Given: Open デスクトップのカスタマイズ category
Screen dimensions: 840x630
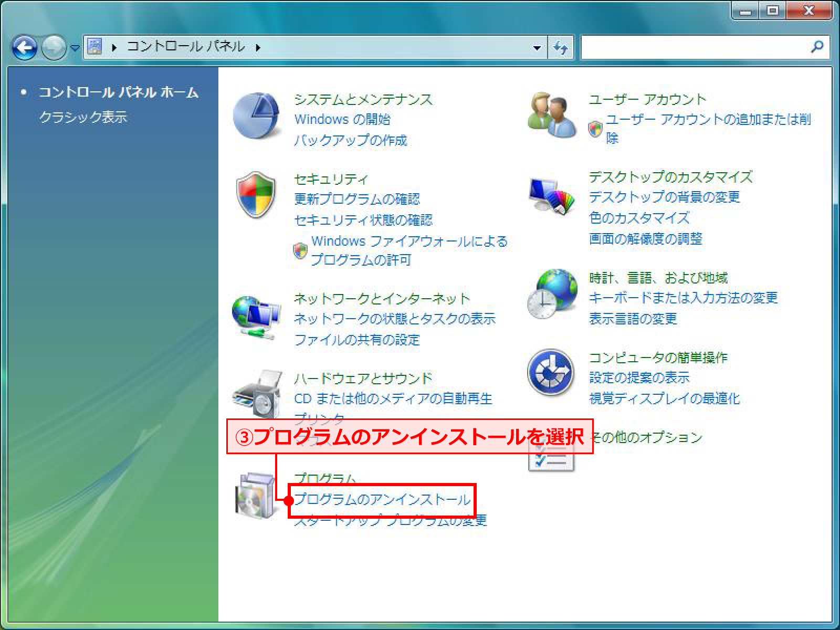Looking at the screenshot, I should pyautogui.click(x=670, y=177).
